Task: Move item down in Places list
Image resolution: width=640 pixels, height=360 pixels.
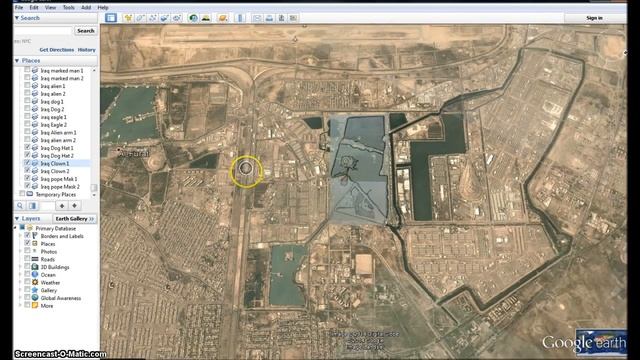Action: (74, 206)
